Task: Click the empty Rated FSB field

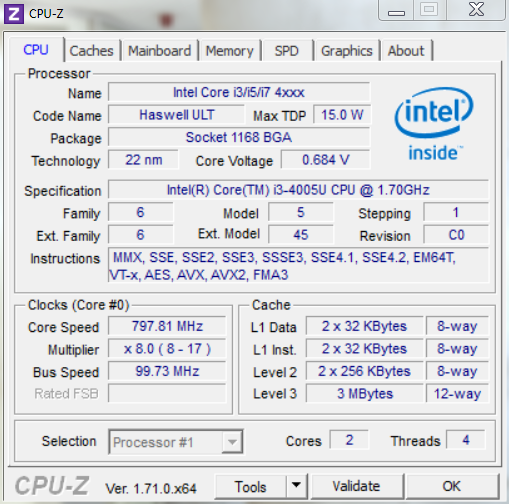Action: click(x=167, y=393)
